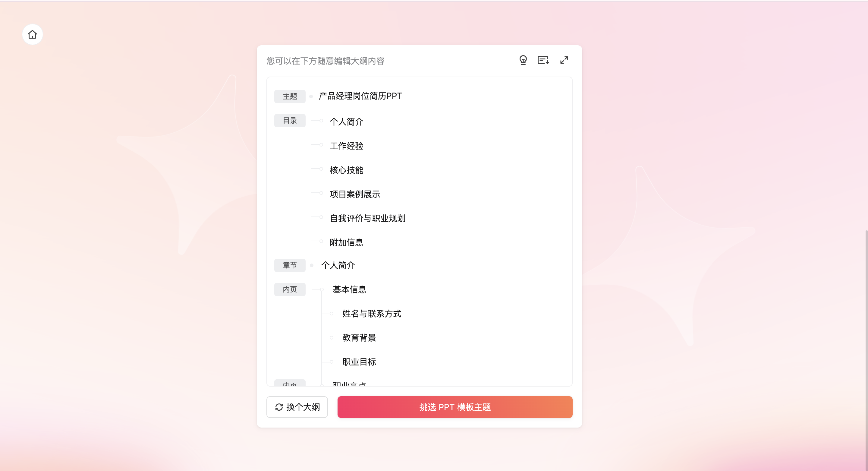Viewport: 868px width, 471px height.
Task: Select 核心技能 outline item
Action: 346,170
